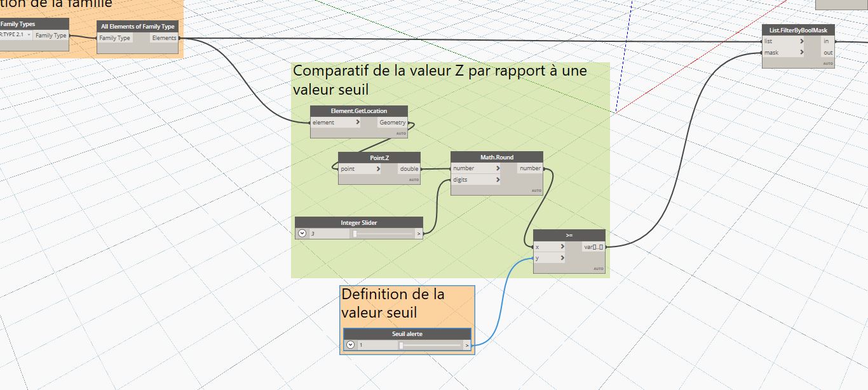Click the Seuil alerte slider track
The width and height of the screenshot is (868, 390).
tap(431, 346)
